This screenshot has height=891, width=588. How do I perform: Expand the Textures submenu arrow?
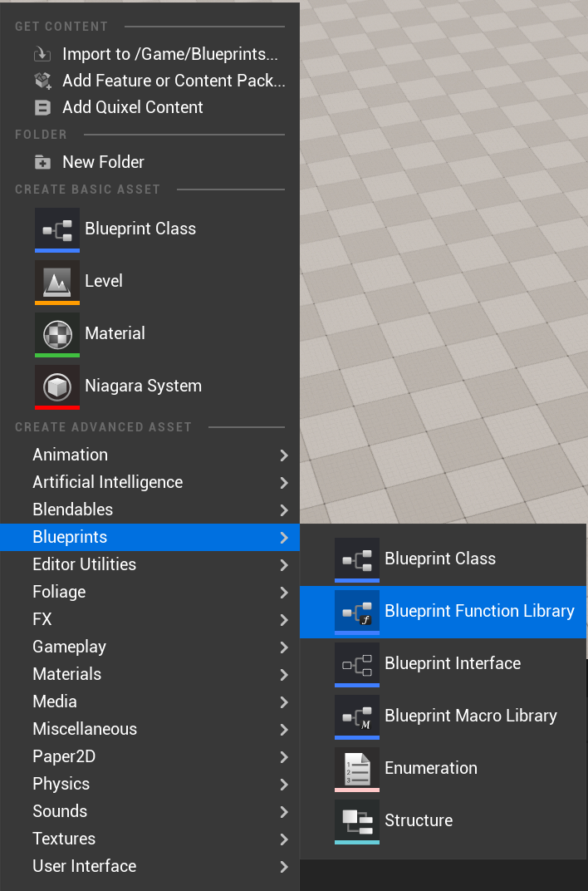(x=284, y=839)
